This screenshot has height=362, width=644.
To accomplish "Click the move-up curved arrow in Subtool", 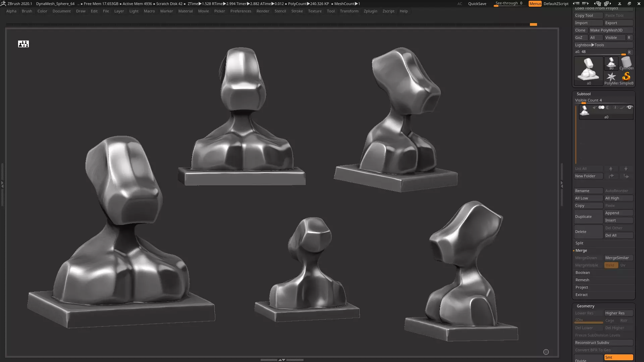I will coord(611,176).
